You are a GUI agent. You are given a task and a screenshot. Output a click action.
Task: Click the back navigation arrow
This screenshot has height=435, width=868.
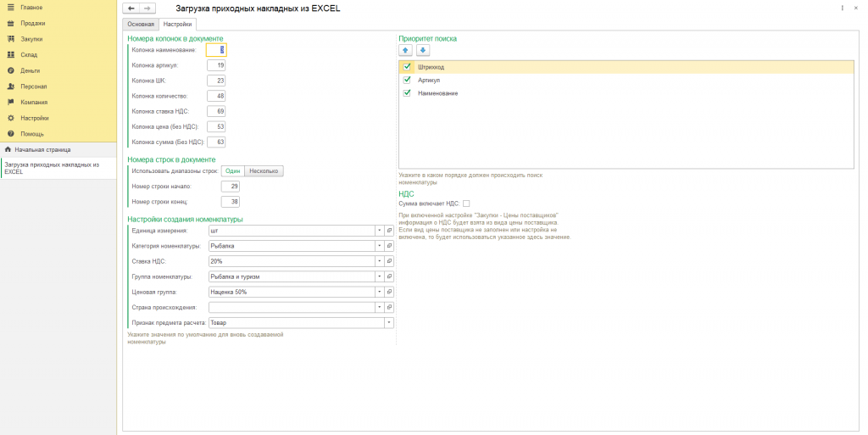[x=131, y=8]
